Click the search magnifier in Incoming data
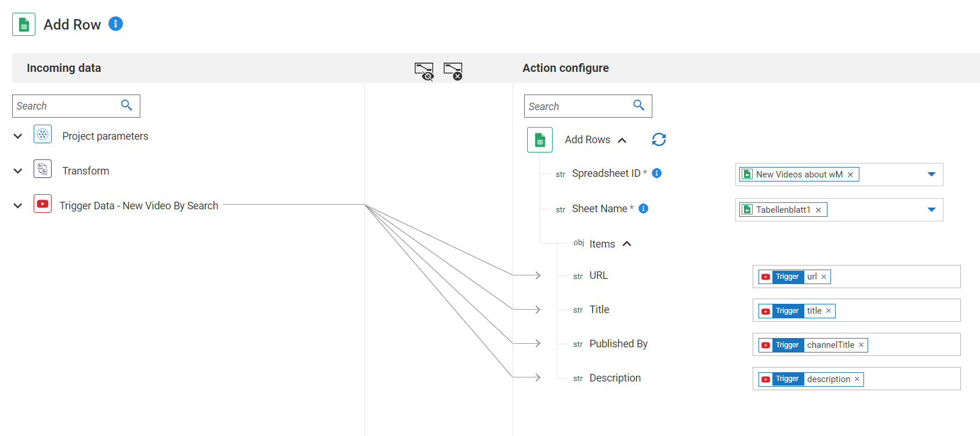 tap(126, 106)
